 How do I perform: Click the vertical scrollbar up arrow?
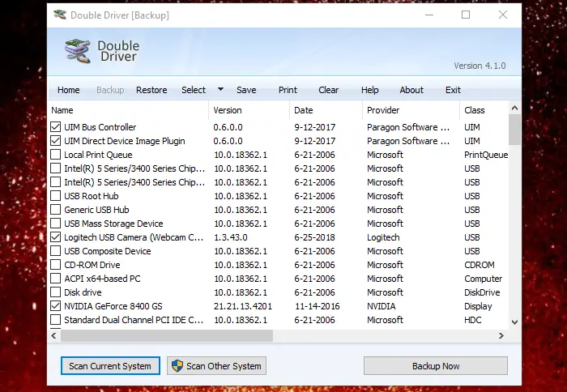(514, 109)
